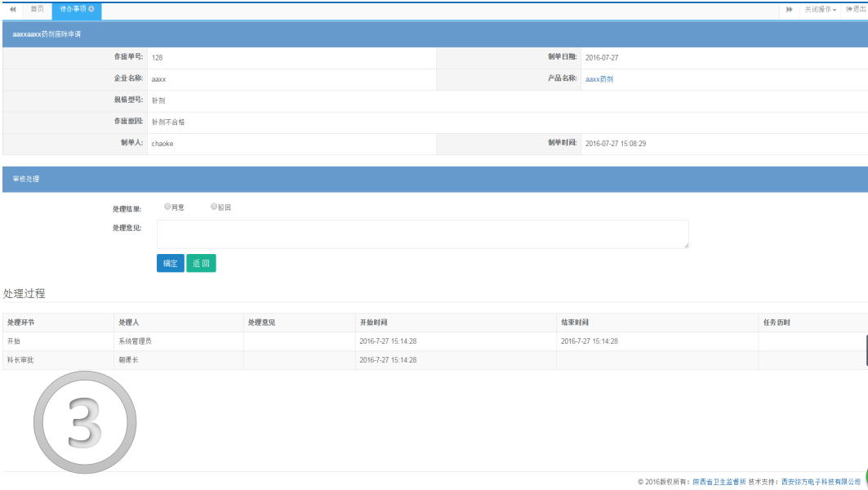Open the 陕西省卫生监督所 footer link
Viewport: 868px width, 490px height.
tap(719, 482)
